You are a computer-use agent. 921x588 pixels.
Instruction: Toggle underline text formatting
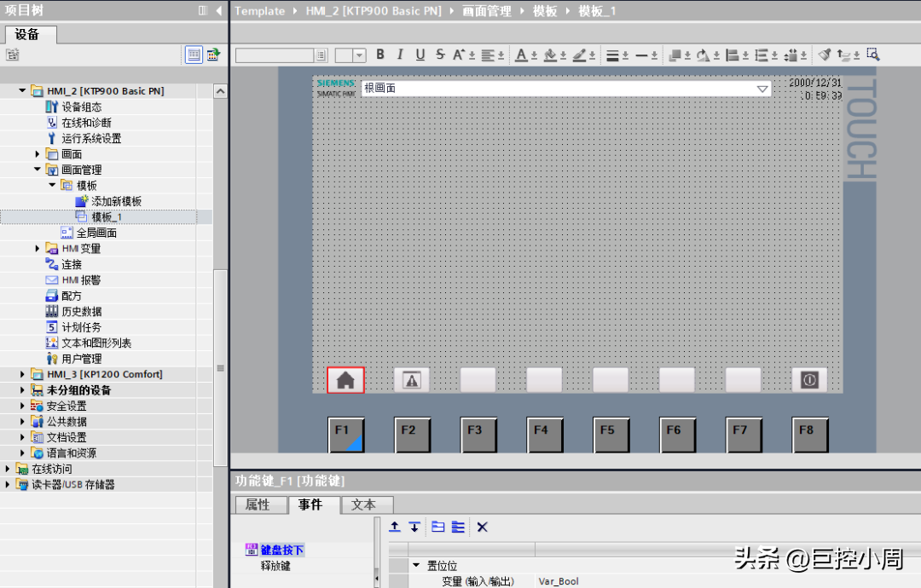420,55
